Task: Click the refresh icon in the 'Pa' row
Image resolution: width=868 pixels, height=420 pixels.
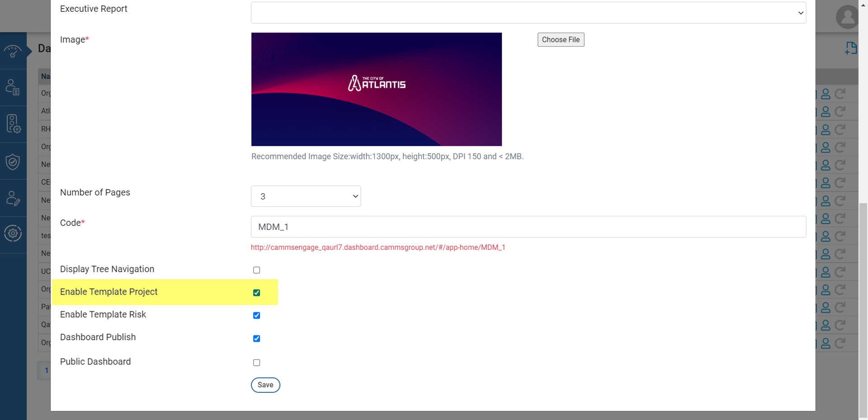Action: pyautogui.click(x=840, y=307)
